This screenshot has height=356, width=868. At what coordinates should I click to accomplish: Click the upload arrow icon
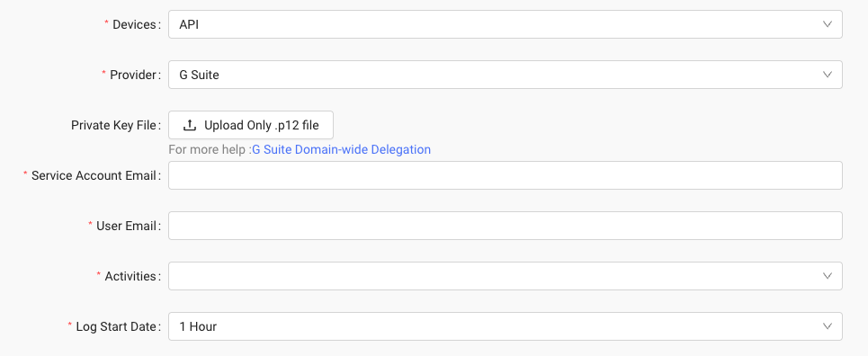coord(189,125)
